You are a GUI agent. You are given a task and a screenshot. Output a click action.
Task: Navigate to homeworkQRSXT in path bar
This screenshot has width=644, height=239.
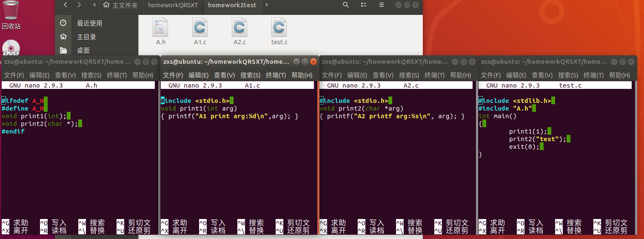[x=173, y=5]
